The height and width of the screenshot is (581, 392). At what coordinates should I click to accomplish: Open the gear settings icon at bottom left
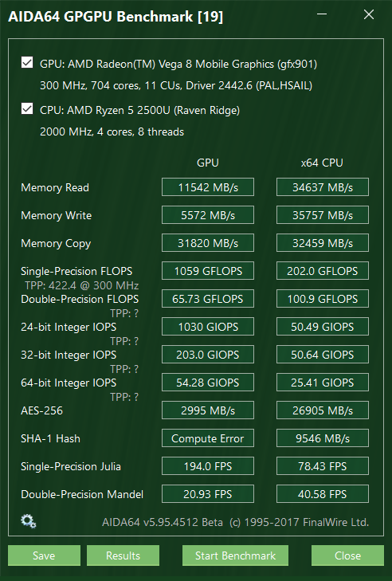click(x=29, y=522)
